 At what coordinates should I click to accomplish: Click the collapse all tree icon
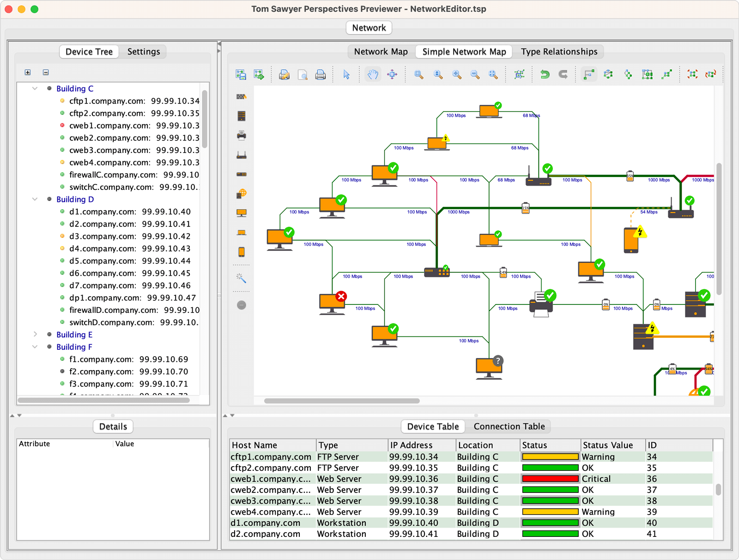tap(46, 72)
